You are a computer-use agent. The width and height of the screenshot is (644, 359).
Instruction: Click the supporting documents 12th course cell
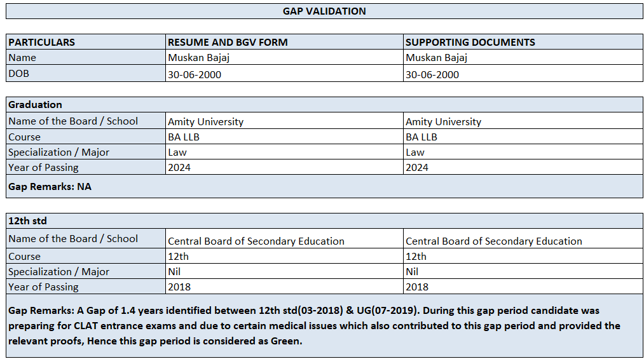(x=523, y=255)
